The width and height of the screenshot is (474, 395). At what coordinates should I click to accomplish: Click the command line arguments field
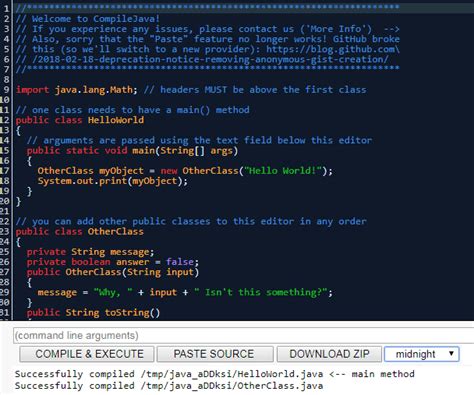coord(243,335)
